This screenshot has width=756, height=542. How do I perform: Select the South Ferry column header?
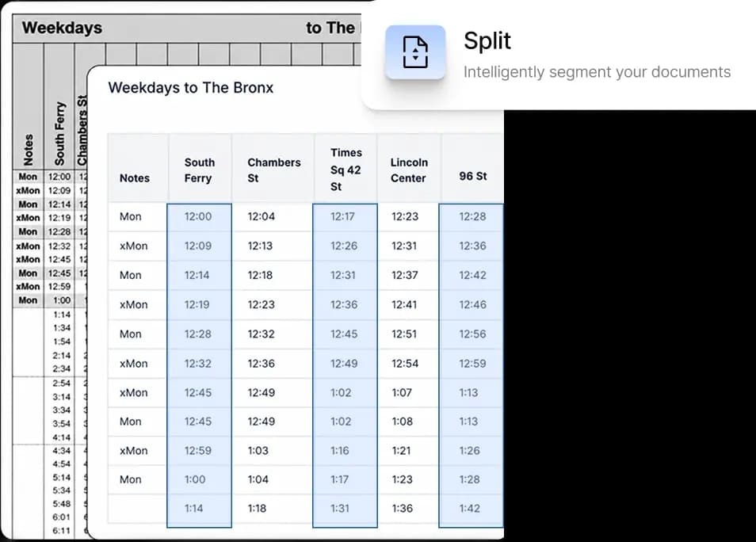(x=199, y=170)
